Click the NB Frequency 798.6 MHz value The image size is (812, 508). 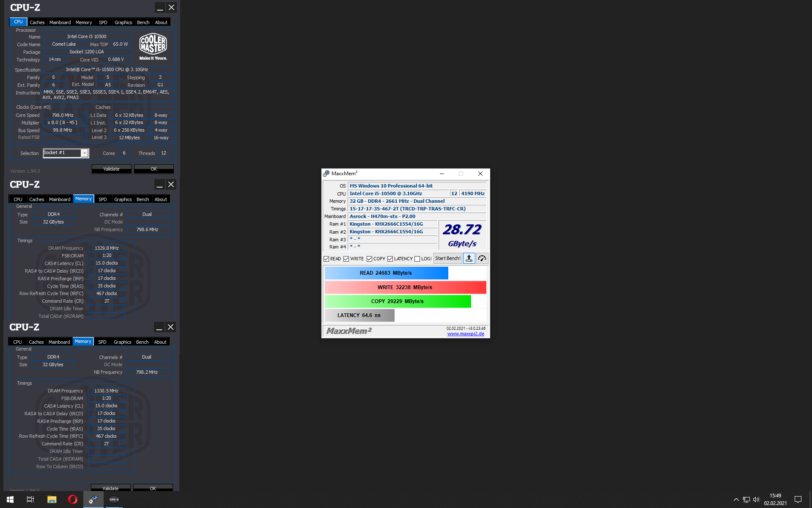(147, 229)
